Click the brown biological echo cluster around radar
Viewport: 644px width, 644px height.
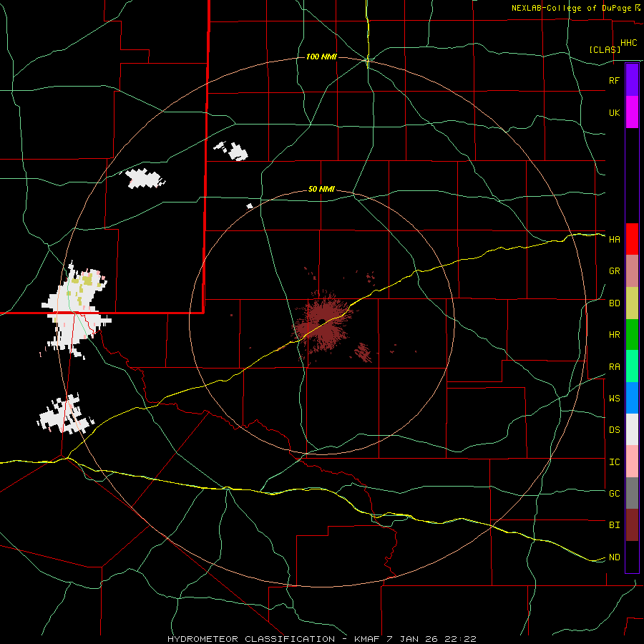[x=323, y=323]
